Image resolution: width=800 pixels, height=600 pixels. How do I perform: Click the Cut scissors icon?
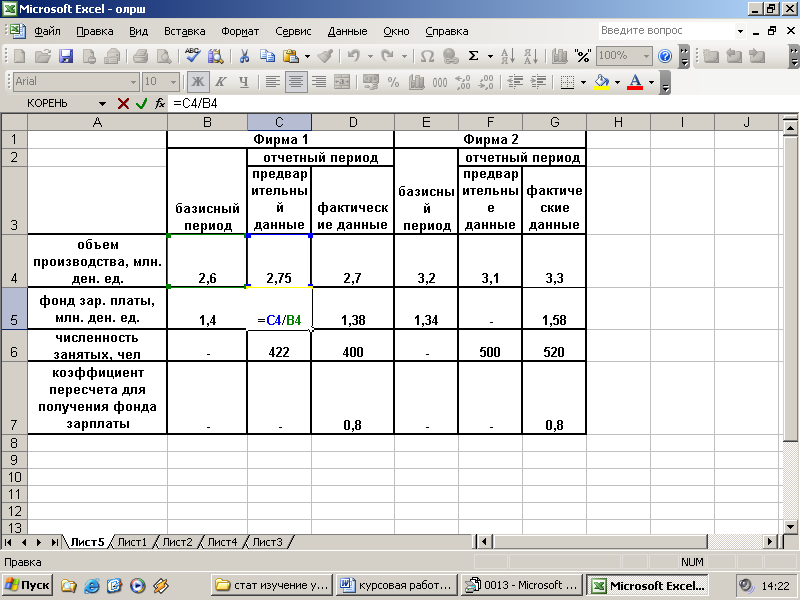(x=244, y=56)
